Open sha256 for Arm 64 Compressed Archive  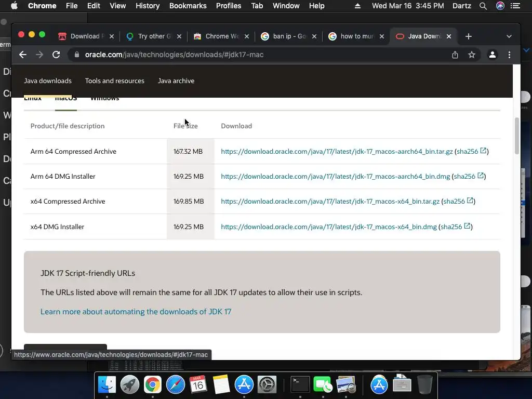click(471, 151)
